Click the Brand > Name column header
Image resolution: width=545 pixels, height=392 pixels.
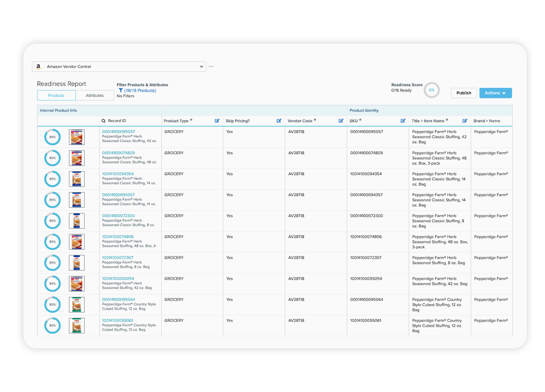coord(487,121)
